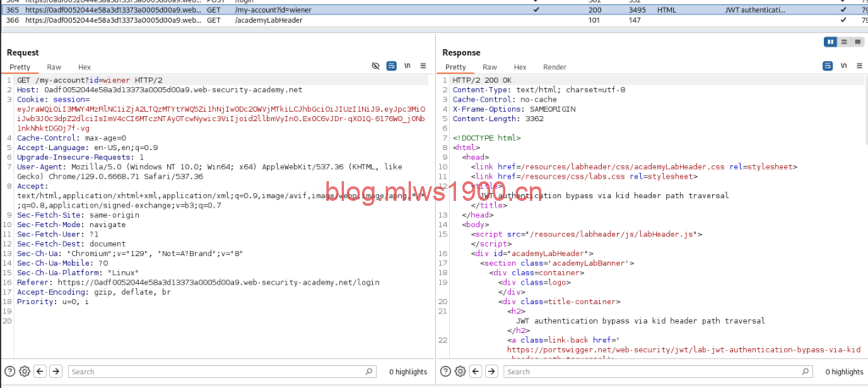The width and height of the screenshot is (868, 388).
Task: Switch Request view to Raw tab
Action: click(x=54, y=67)
